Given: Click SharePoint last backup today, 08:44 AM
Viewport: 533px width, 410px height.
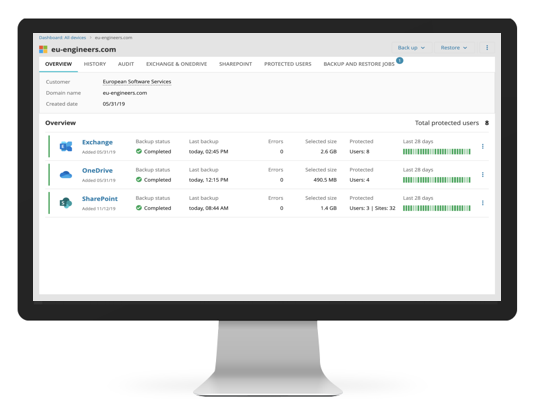Looking at the screenshot, I should click(208, 208).
